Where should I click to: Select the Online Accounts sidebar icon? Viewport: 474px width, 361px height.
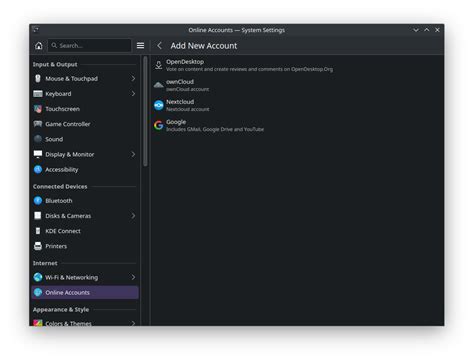tap(38, 292)
